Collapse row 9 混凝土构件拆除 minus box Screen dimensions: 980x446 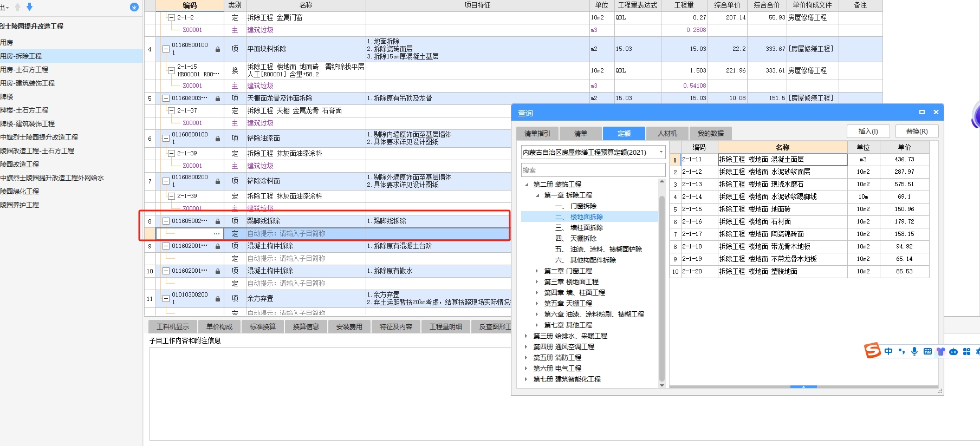click(x=166, y=246)
